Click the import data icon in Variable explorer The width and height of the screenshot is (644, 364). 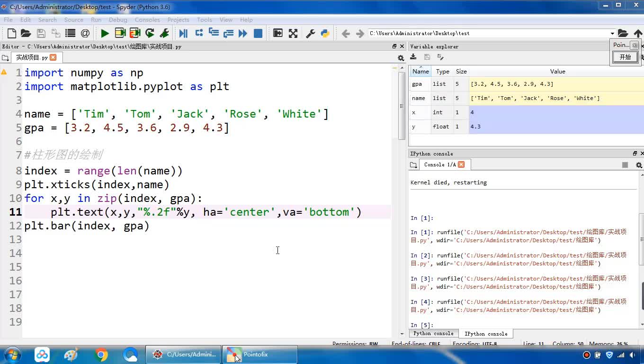pos(413,57)
